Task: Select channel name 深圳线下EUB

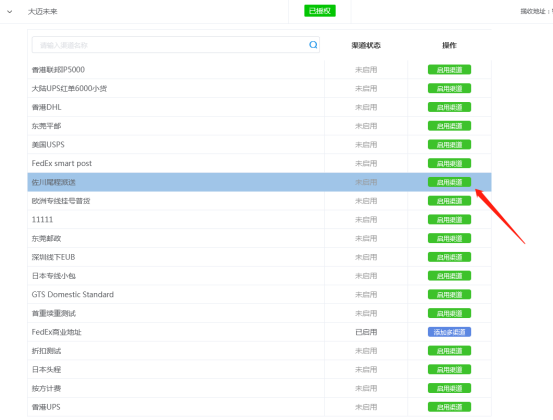Action: pos(53,257)
